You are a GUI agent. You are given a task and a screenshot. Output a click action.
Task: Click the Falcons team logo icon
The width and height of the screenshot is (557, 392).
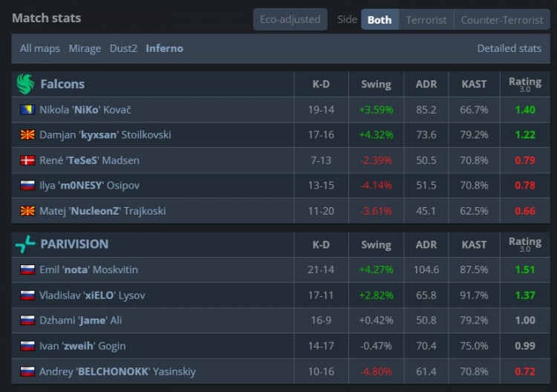(x=25, y=84)
